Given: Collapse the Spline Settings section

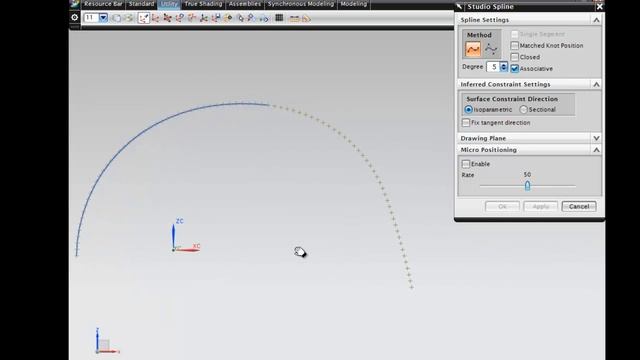Looking at the screenshot, I should tap(596, 20).
